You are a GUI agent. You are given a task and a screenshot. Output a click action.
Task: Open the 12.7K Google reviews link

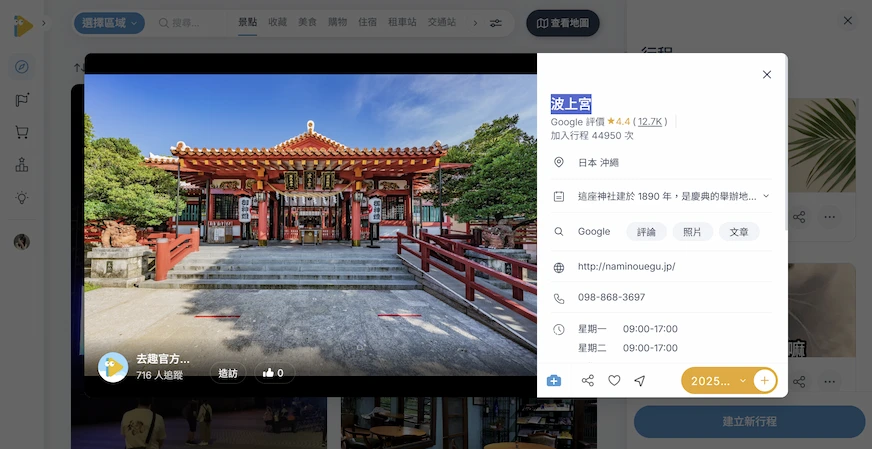click(650, 121)
